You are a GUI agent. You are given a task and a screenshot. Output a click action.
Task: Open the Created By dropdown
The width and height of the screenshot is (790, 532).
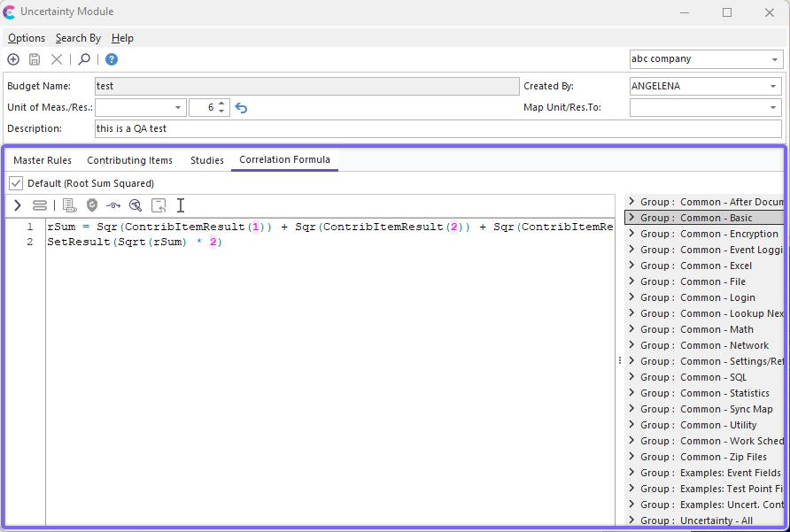[774, 87]
